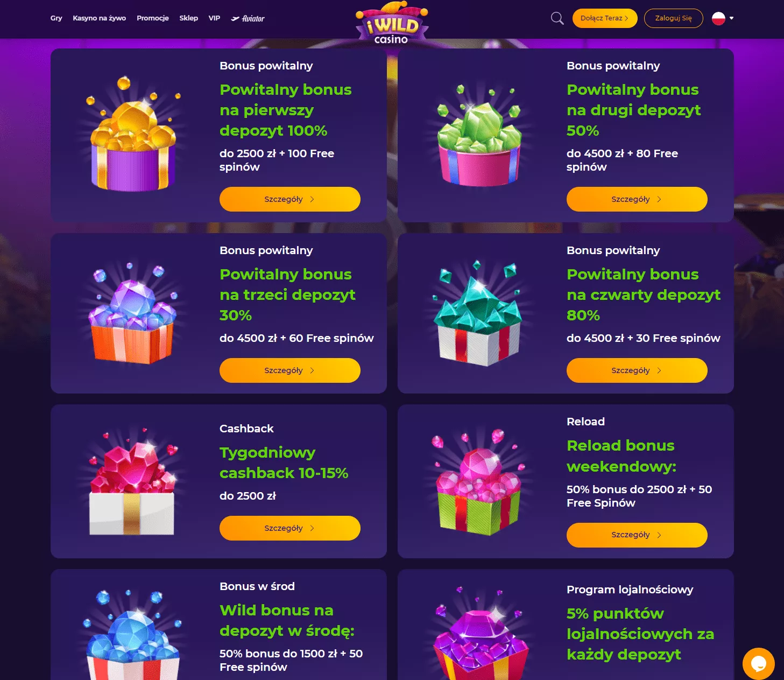Go to the Promocje page
Screen dimensions: 784x680
[153, 18]
